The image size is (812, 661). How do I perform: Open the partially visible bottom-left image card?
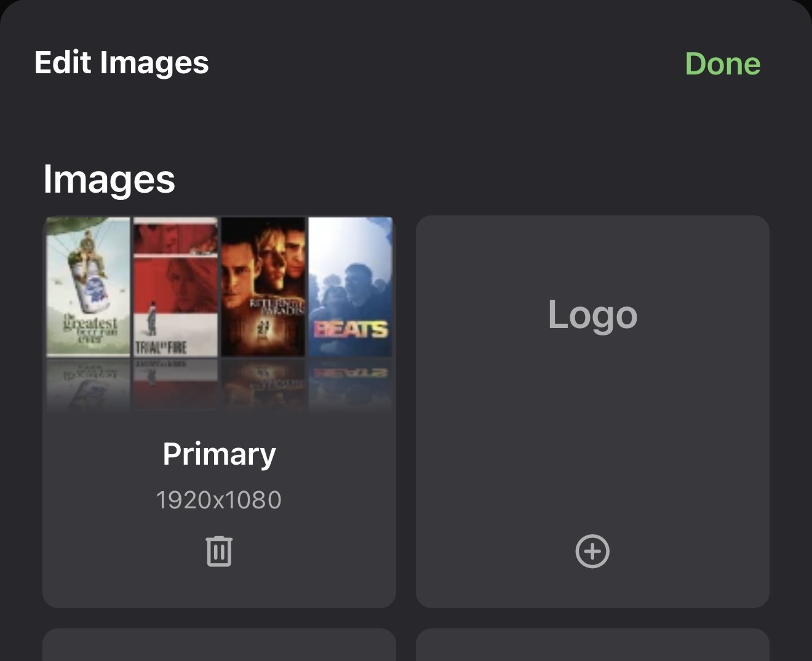pos(219,645)
